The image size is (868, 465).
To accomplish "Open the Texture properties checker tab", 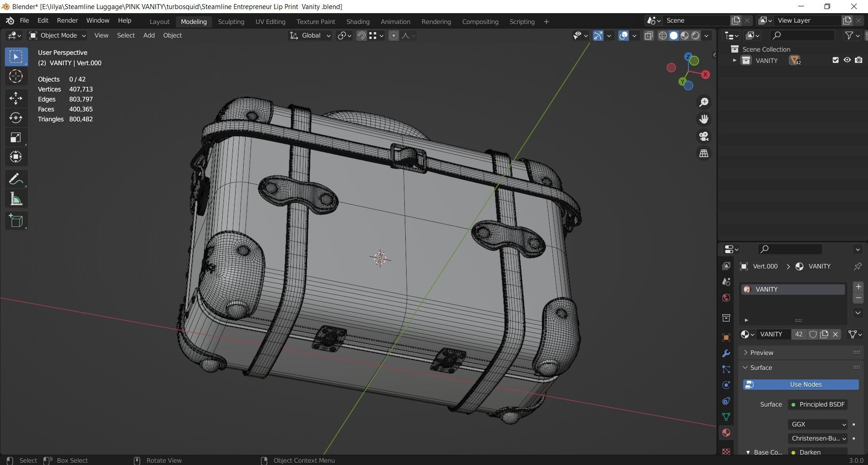I will point(726,451).
